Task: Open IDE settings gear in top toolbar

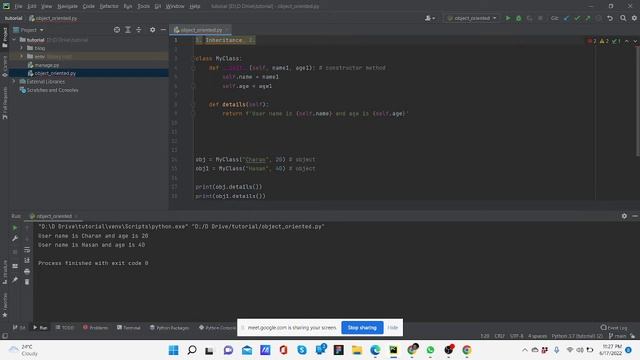Action: click(634, 18)
